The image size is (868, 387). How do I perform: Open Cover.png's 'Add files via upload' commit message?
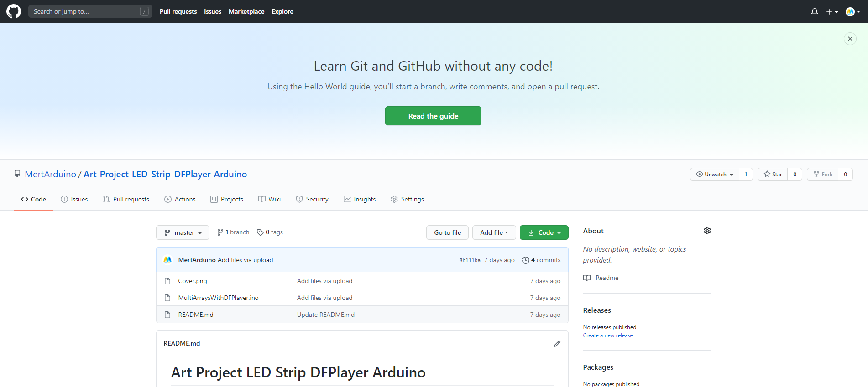(x=324, y=281)
